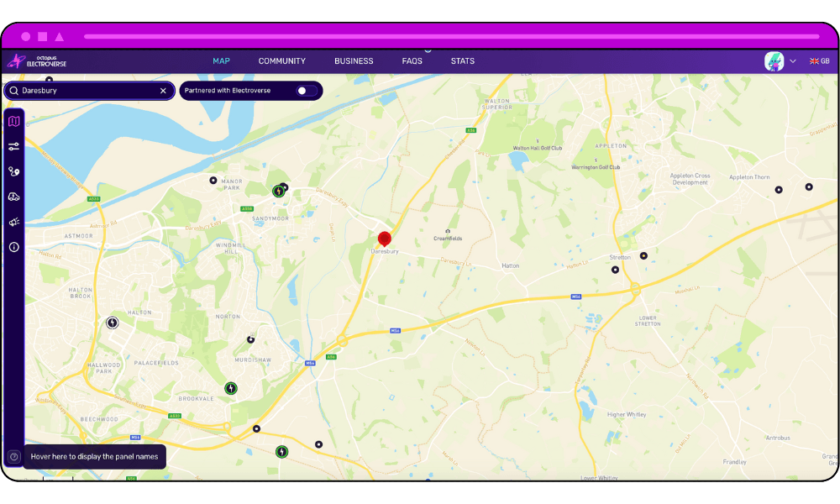Image resolution: width=840 pixels, height=504 pixels.
Task: Open the filters sliders icon
Action: point(13,146)
